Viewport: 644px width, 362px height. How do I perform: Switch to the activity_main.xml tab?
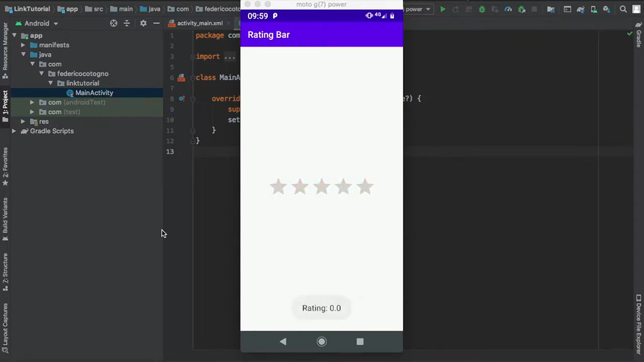point(200,23)
